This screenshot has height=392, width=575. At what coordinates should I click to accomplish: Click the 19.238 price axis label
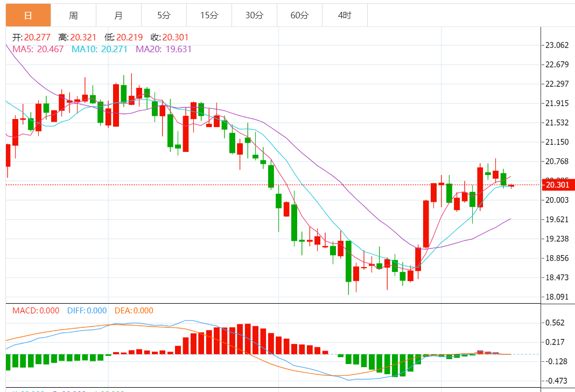pyautogui.click(x=557, y=239)
